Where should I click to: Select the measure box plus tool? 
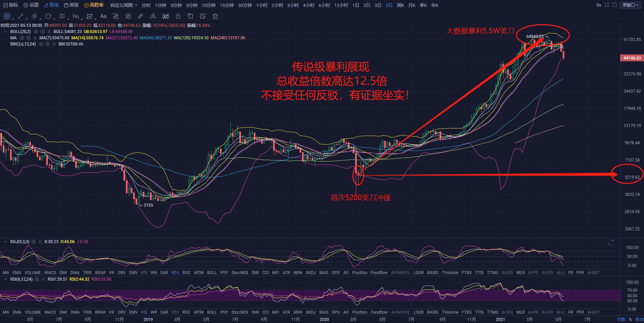90,16
